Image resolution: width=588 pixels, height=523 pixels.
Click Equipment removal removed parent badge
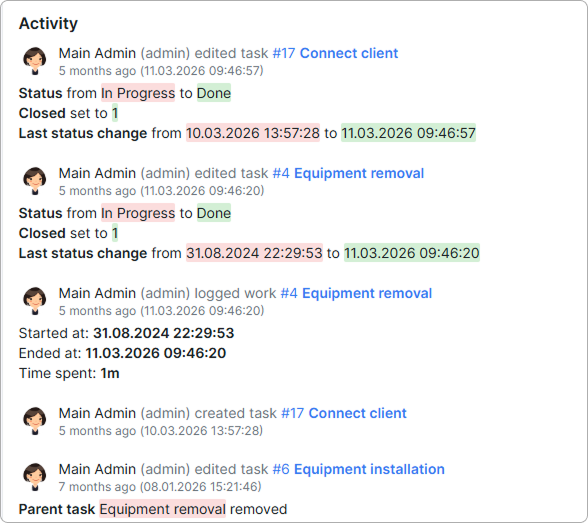(162, 509)
